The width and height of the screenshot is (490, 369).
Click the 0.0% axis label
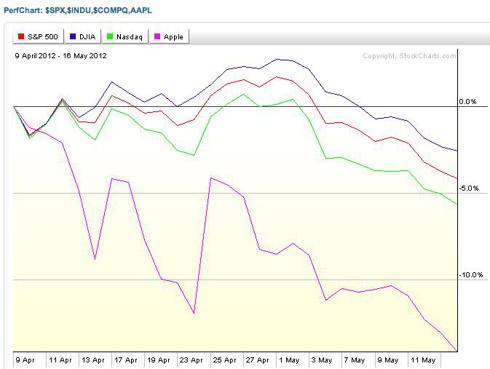tap(467, 101)
